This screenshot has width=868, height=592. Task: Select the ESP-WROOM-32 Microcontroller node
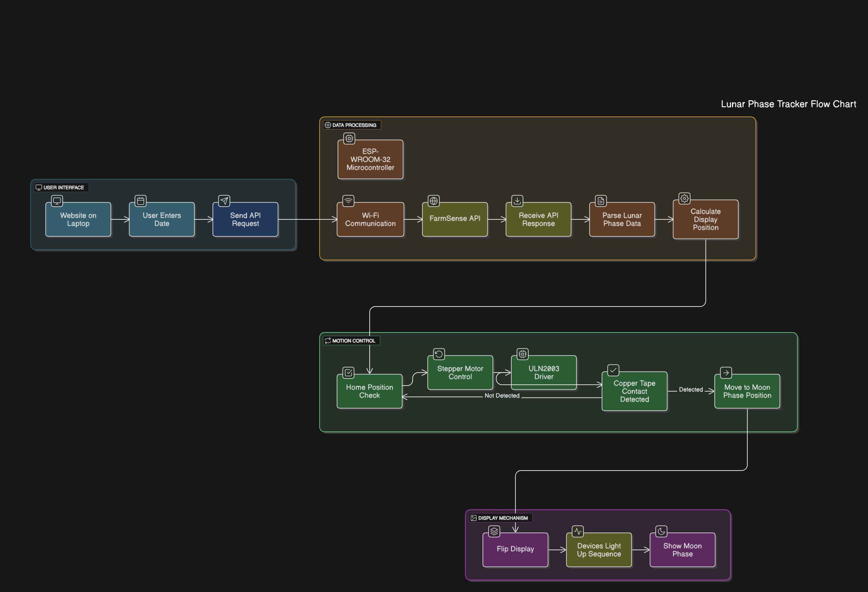[371, 159]
